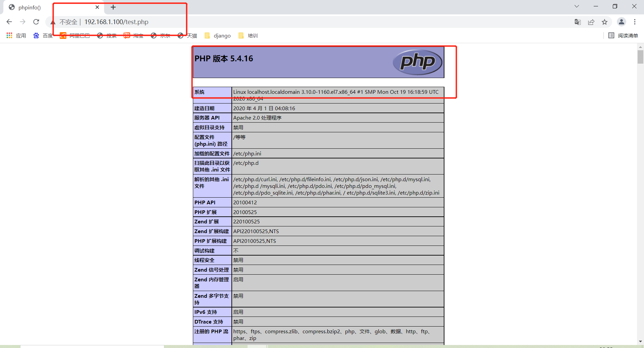Click the vertical scrollbar thumb
This screenshot has height=348, width=644.
pos(641,57)
